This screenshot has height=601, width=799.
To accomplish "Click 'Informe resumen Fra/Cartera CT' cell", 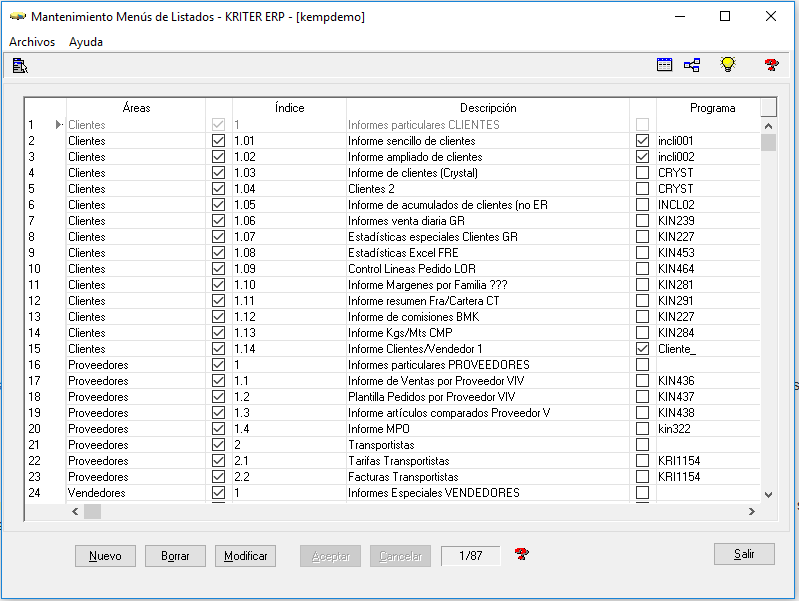I will 488,301.
